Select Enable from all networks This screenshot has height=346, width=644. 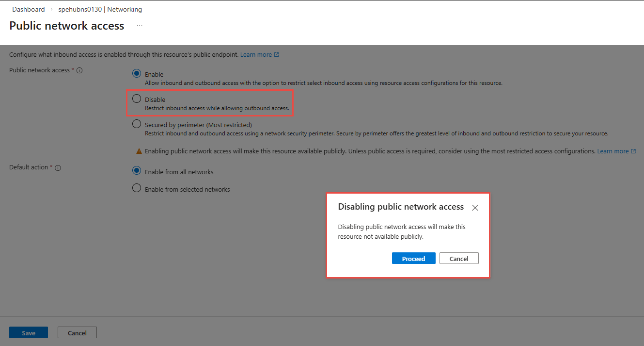[x=137, y=171]
